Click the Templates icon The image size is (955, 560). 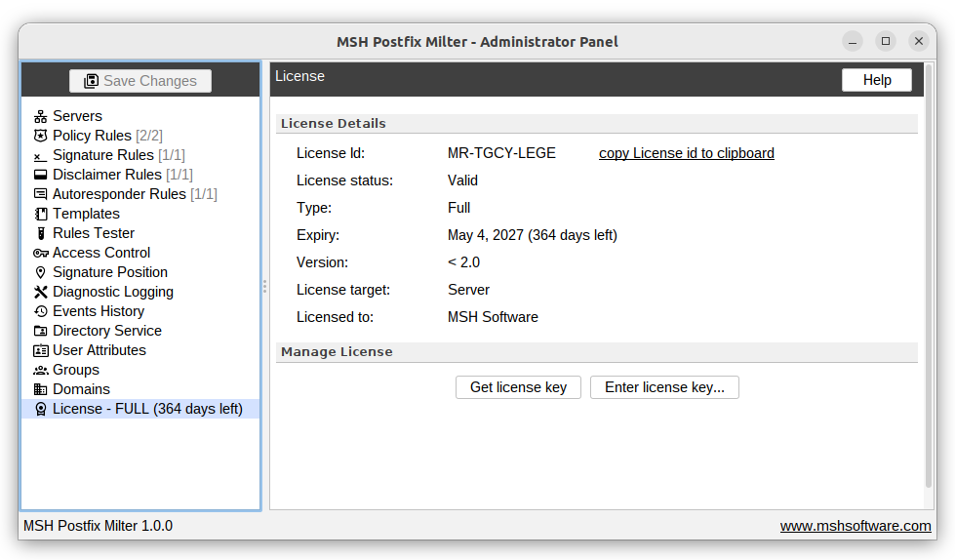(x=40, y=214)
